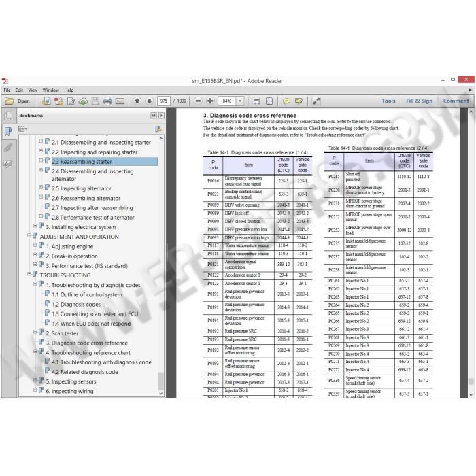
Task: Open the Fill & Sign pane
Action: click(x=420, y=101)
